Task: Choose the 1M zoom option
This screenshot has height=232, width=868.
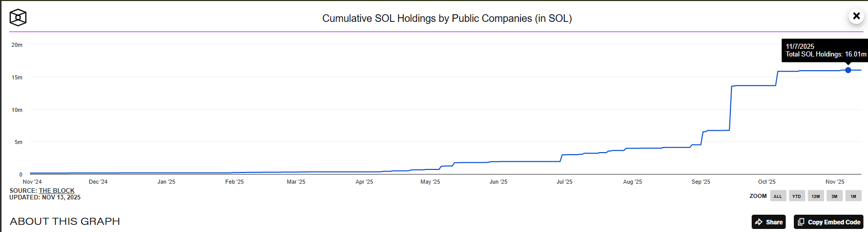Action: point(853,196)
